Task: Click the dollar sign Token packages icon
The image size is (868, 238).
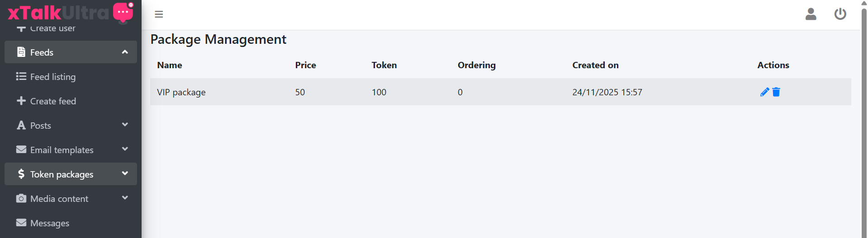Action: click(21, 174)
